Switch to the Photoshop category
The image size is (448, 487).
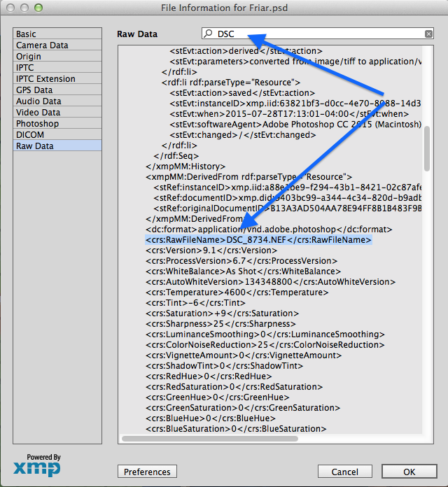[x=57, y=123]
